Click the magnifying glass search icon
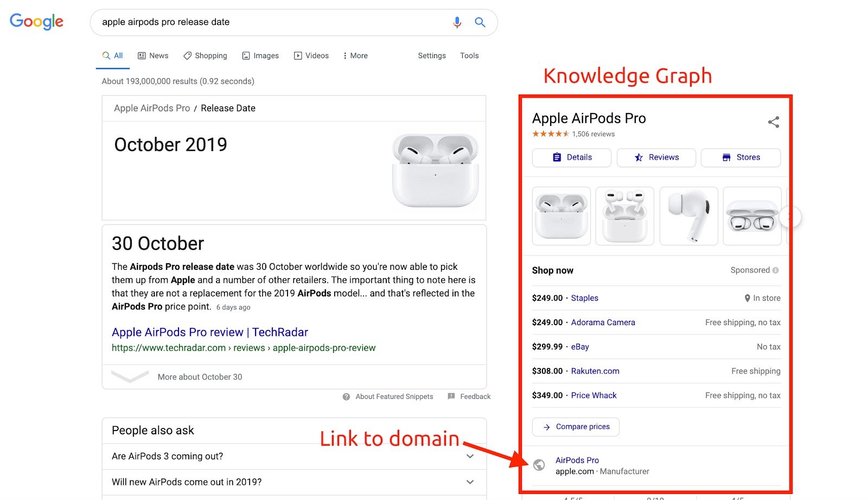 coord(480,22)
